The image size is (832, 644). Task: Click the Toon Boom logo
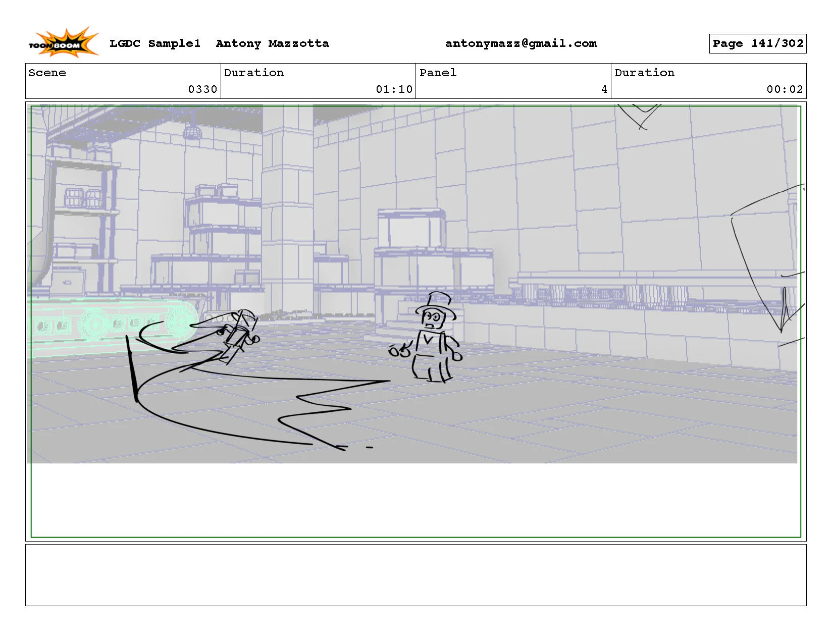[x=63, y=42]
